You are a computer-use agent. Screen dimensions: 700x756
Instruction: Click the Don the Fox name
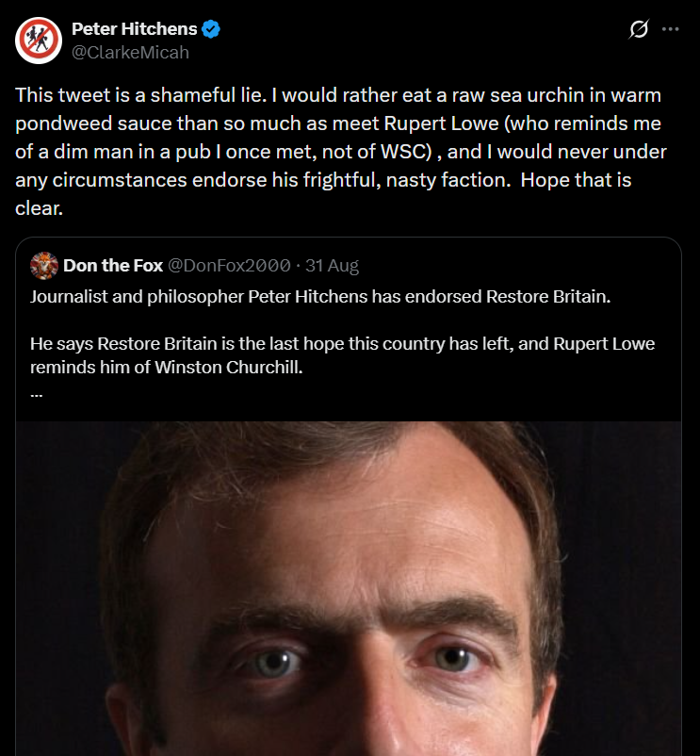click(x=113, y=266)
